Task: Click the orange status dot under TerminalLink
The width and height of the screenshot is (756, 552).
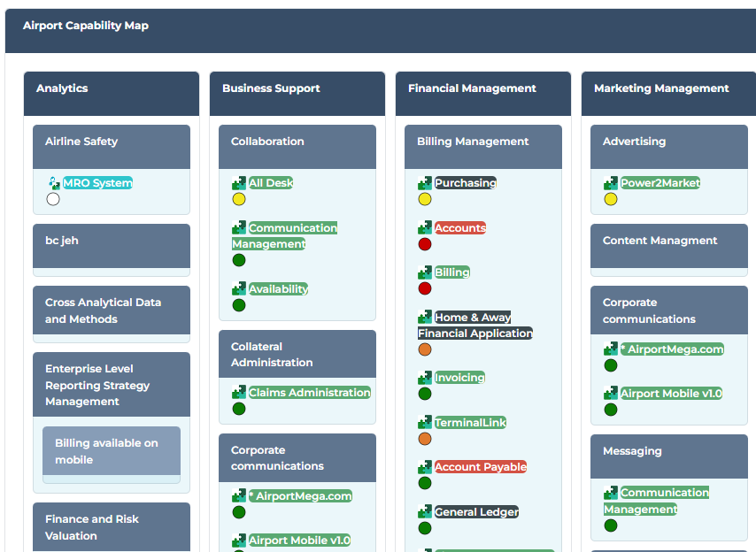Action: point(425,439)
